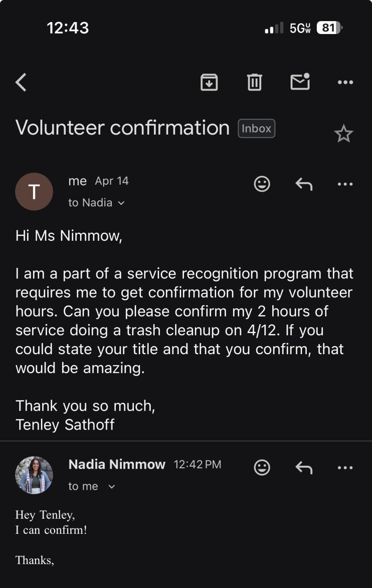Open more options for Nadia's message

[x=345, y=468]
